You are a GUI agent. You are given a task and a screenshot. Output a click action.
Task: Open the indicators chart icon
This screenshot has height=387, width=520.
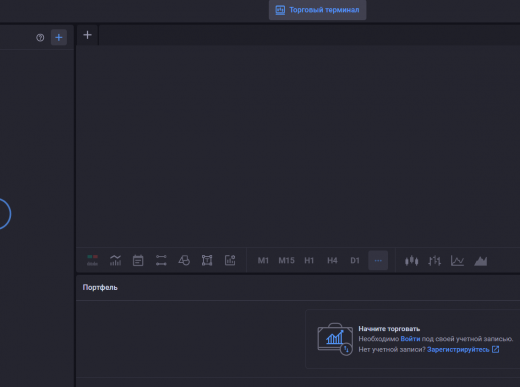pyautogui.click(x=115, y=260)
